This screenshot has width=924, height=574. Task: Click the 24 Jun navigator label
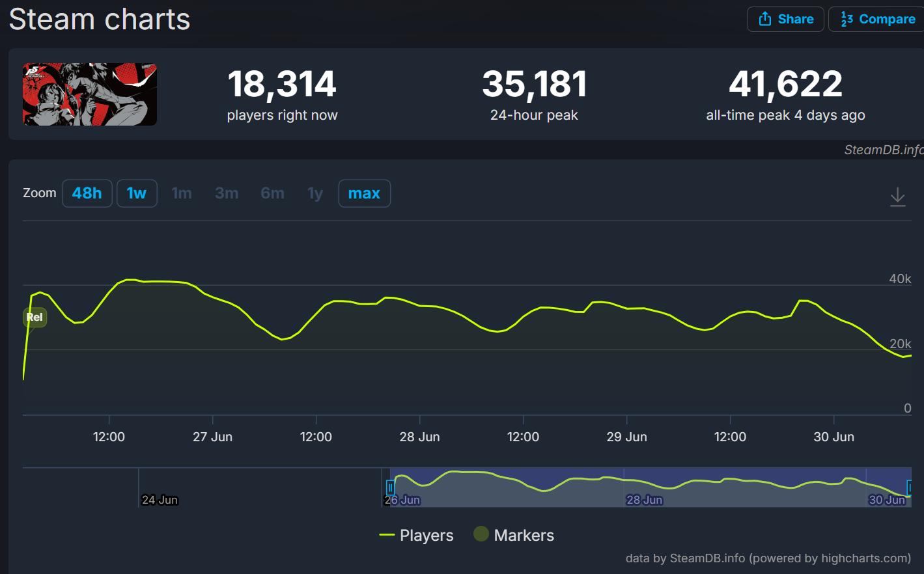coord(160,500)
